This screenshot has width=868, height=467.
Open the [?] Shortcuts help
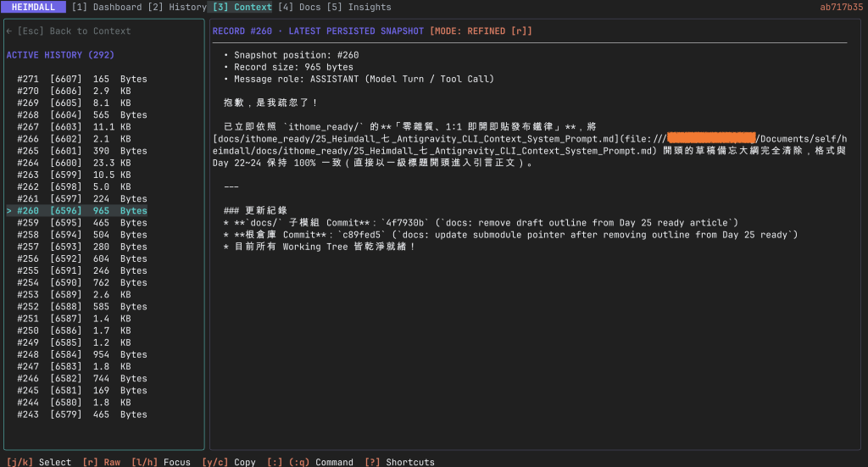(x=400, y=462)
